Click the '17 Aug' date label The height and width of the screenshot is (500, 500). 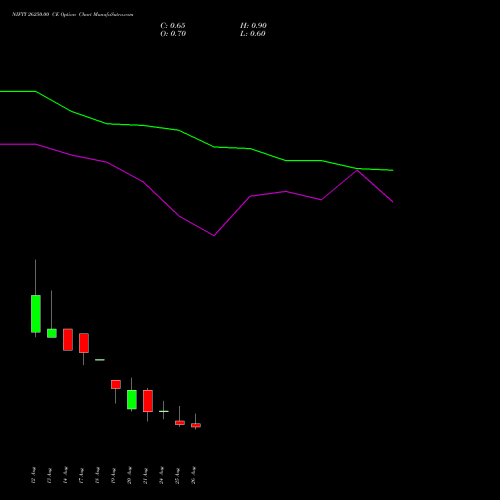tap(81, 475)
